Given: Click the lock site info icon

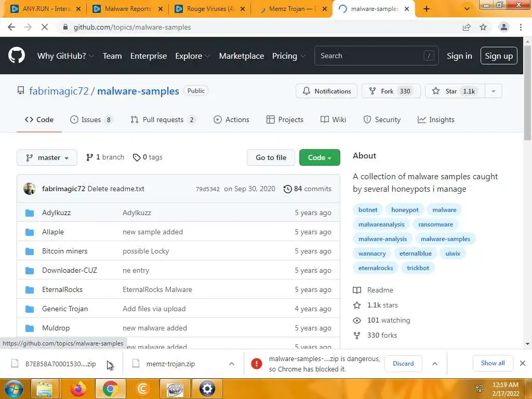Looking at the screenshot, I should [65, 27].
